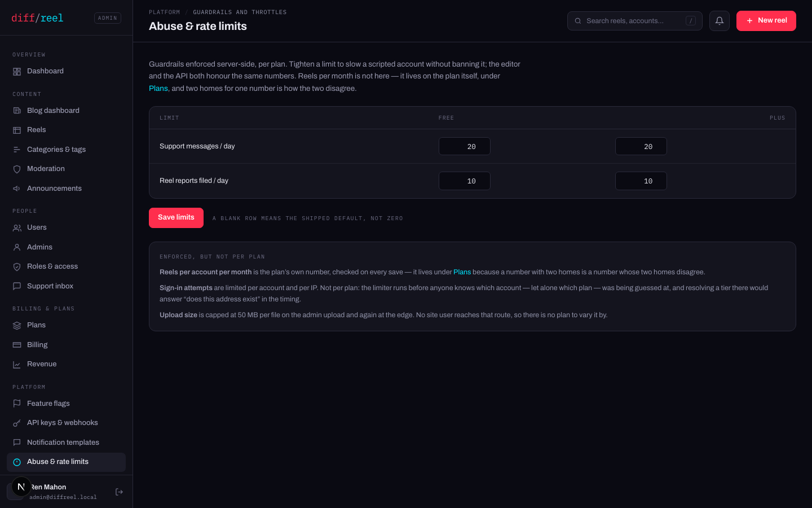The image size is (812, 508).
Task: Focus the Search reels, accounts field
Action: pyautogui.click(x=635, y=21)
